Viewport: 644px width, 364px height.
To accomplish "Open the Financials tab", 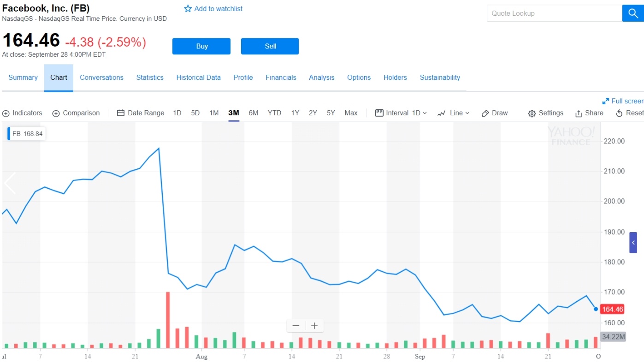I will pos(281,78).
